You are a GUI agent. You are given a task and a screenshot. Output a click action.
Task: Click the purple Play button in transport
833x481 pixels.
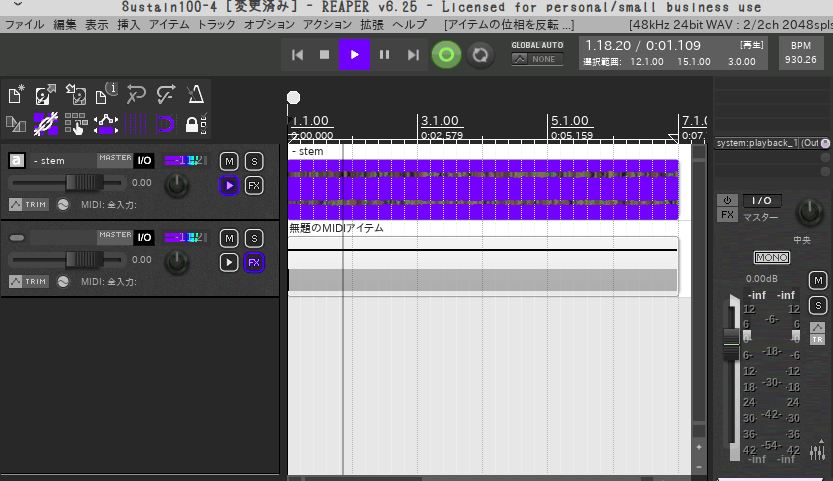pos(354,55)
